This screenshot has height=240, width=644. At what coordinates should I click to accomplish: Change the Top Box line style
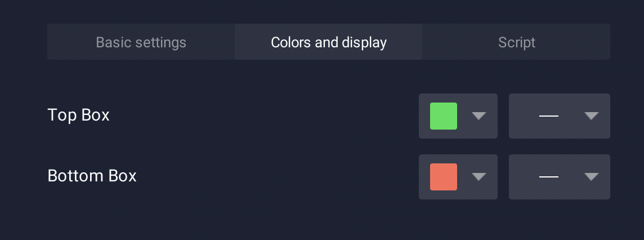tap(560, 116)
